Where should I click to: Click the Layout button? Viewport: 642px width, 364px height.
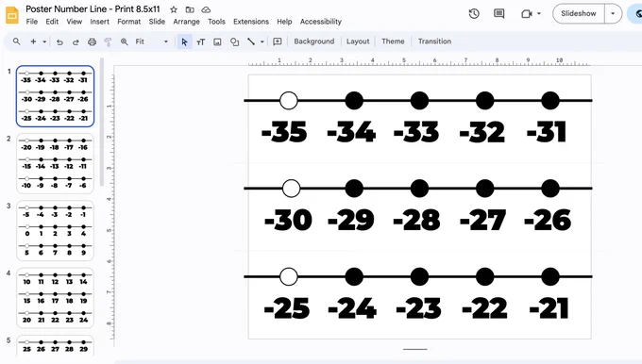pos(358,41)
